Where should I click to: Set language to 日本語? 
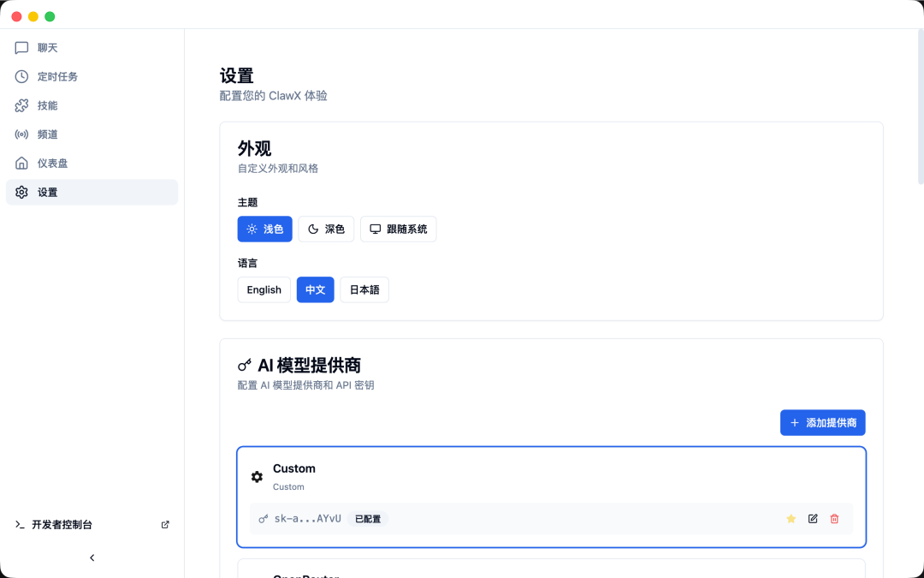pyautogui.click(x=364, y=290)
